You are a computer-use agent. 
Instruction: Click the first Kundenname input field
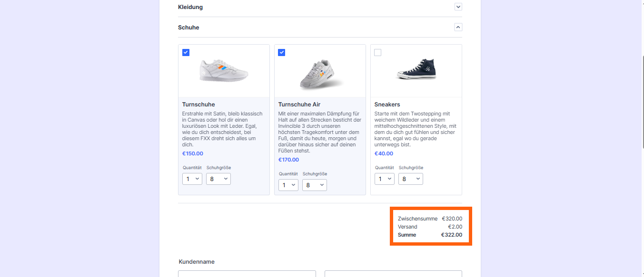(247, 274)
